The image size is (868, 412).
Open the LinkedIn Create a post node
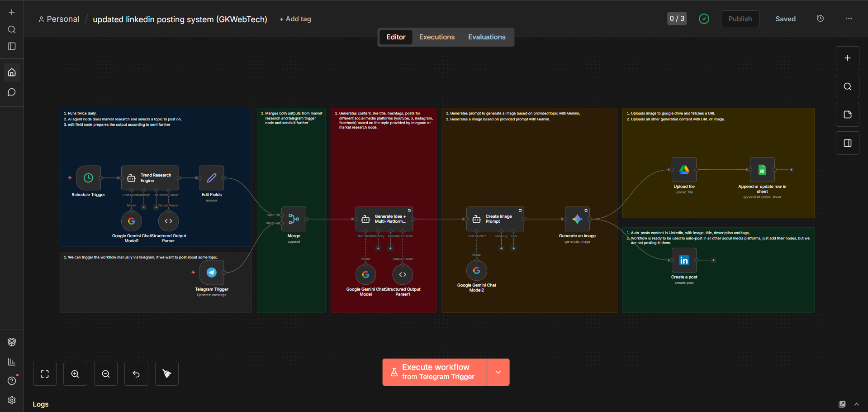click(683, 260)
